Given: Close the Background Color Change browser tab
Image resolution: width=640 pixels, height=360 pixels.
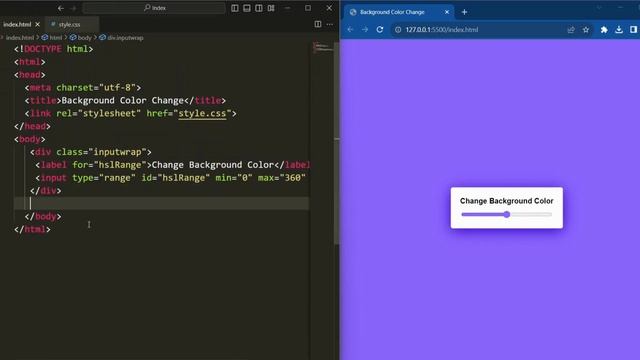Looking at the screenshot, I should click(x=447, y=12).
